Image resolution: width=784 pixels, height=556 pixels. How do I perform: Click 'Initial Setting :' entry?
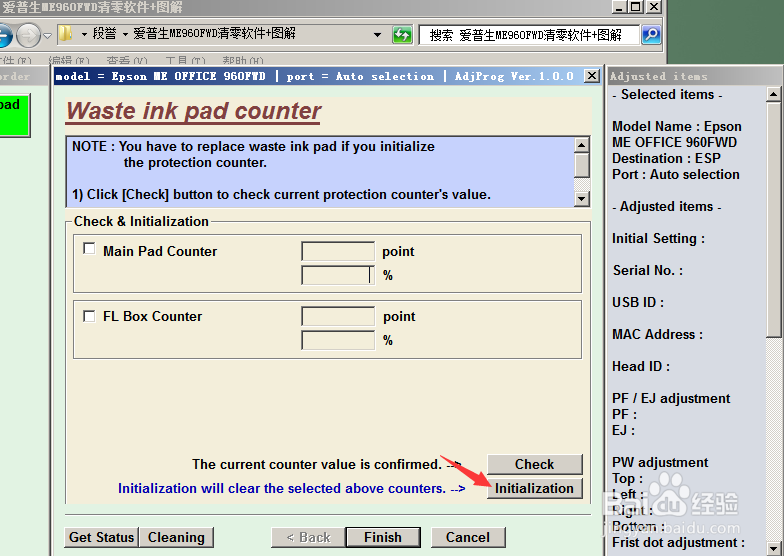(658, 238)
